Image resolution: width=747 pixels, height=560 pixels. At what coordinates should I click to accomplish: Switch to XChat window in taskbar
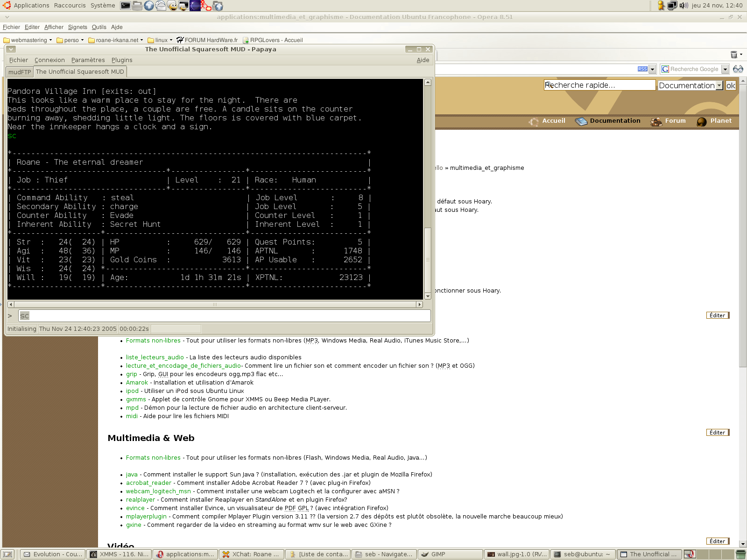(x=251, y=554)
